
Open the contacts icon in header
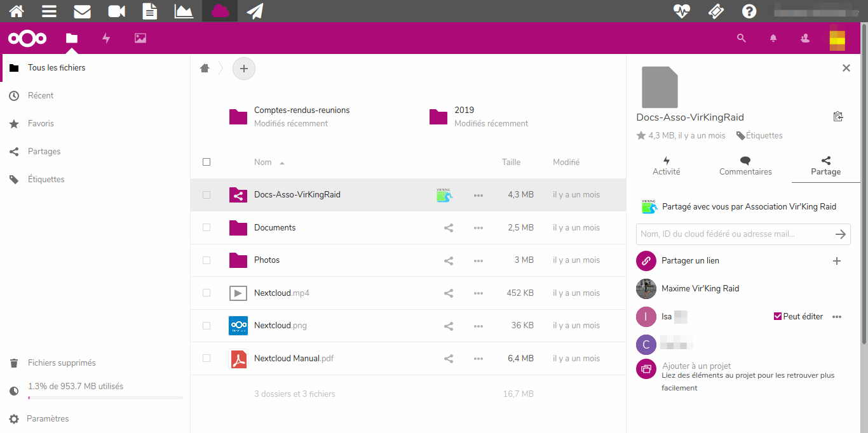(x=805, y=38)
